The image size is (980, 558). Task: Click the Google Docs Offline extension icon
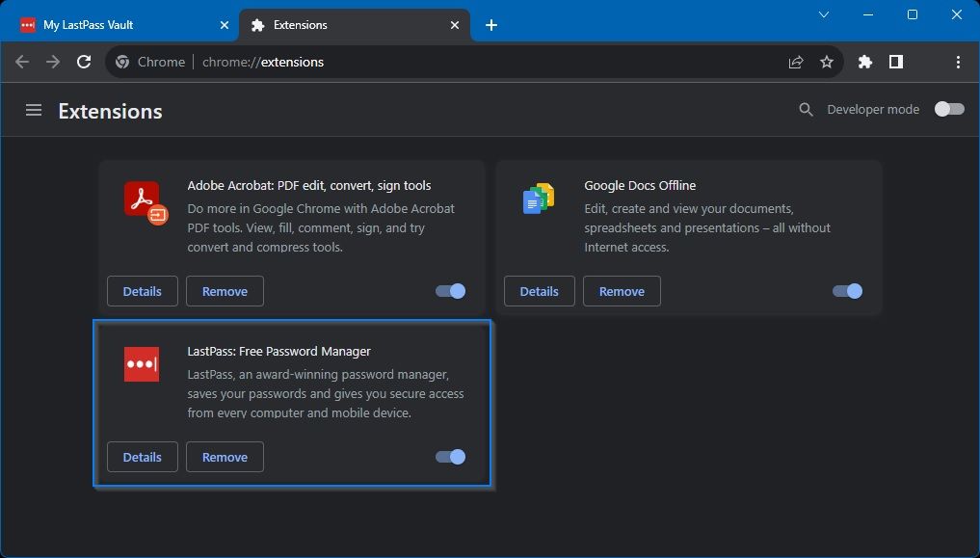click(x=537, y=199)
